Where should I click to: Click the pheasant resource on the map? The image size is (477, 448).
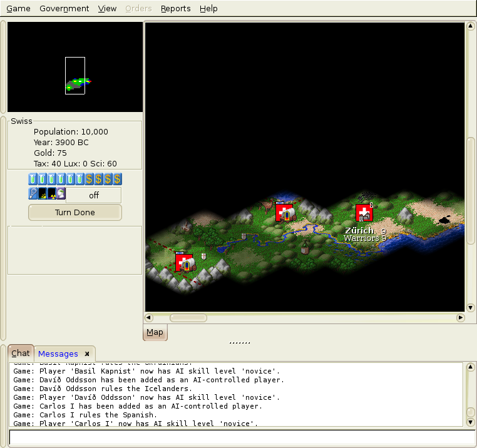[267, 206]
